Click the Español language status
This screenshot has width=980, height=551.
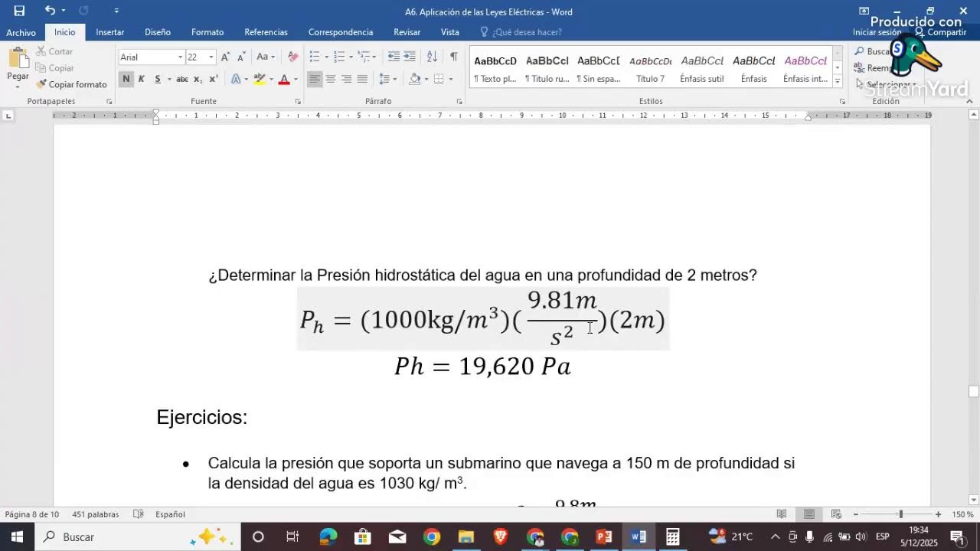[x=170, y=514]
